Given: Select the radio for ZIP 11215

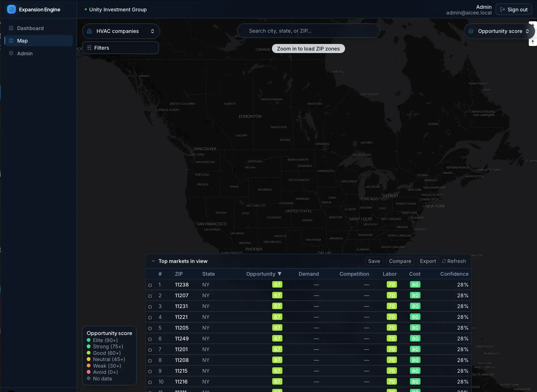Looking at the screenshot, I should (x=150, y=372).
